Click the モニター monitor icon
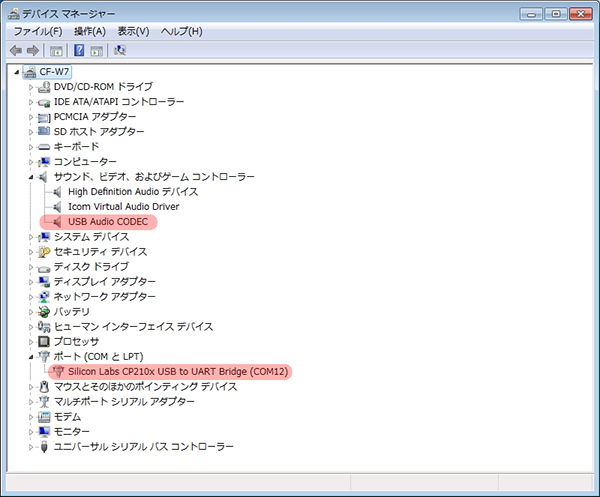The image size is (600, 497). click(44, 432)
